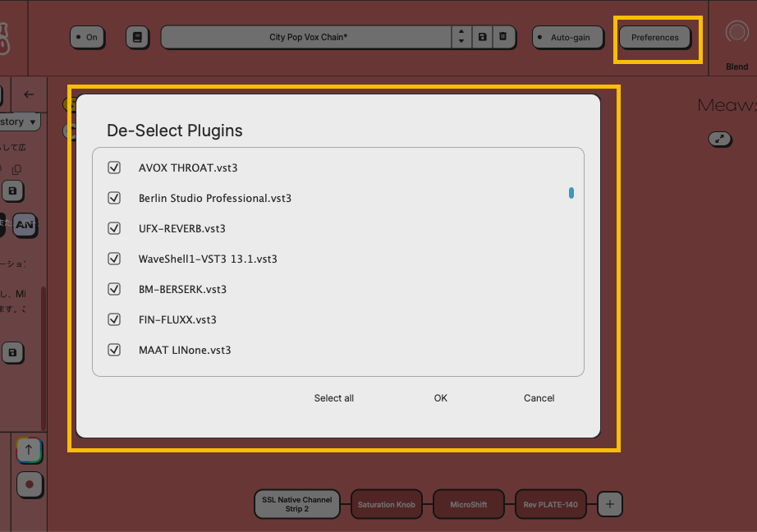The height and width of the screenshot is (532, 757).
Task: Select the MicroShift plugin slot
Action: pyautogui.click(x=468, y=504)
